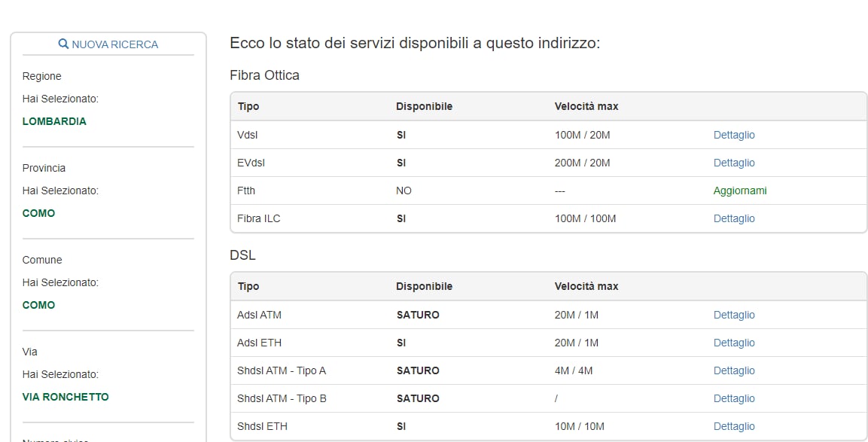The width and height of the screenshot is (868, 442).
Task: Open Dettaglio for the Vdsl row
Action: 734,135
